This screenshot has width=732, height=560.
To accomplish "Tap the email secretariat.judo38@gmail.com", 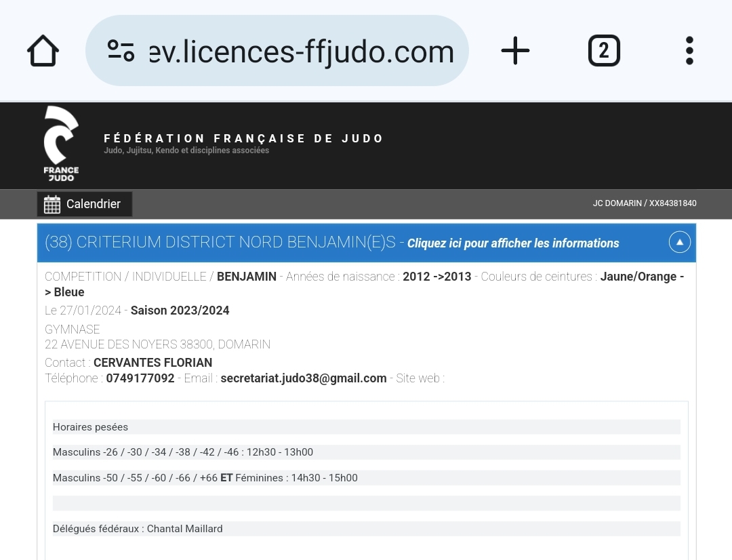I will 303,378.
